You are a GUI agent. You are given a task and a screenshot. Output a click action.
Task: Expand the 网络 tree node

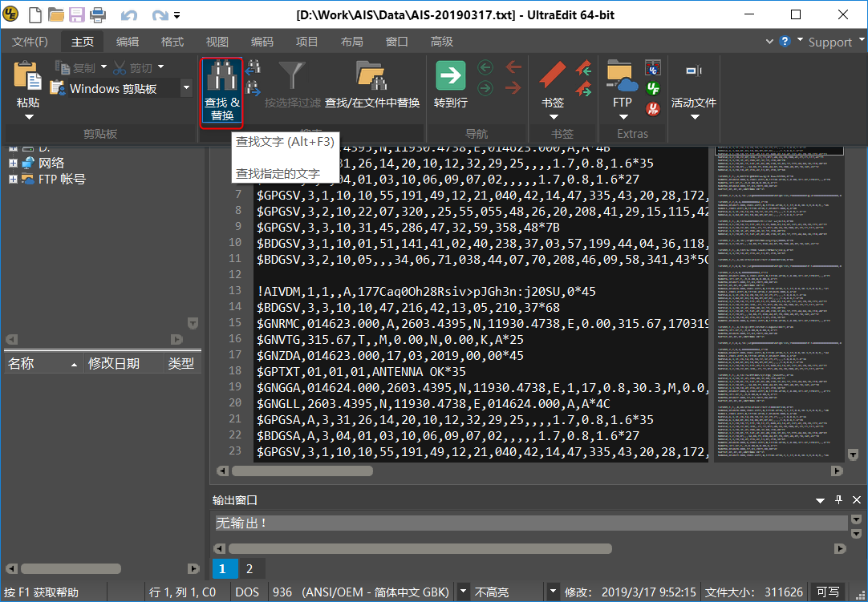click(13, 163)
